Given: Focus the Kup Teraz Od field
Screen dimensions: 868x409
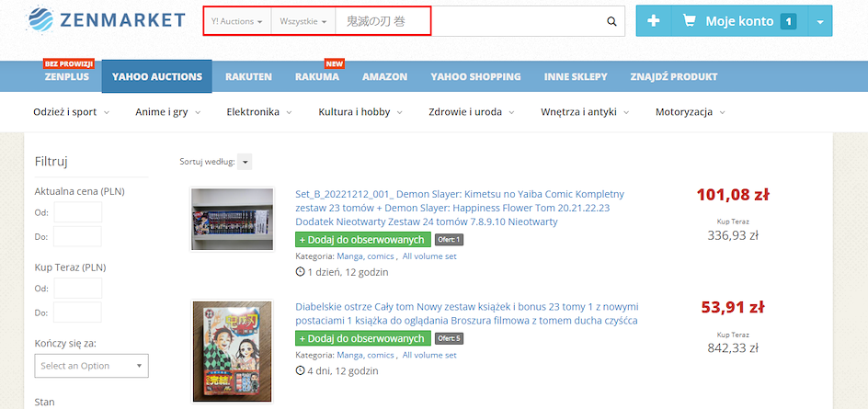Looking at the screenshot, I should (x=77, y=289).
